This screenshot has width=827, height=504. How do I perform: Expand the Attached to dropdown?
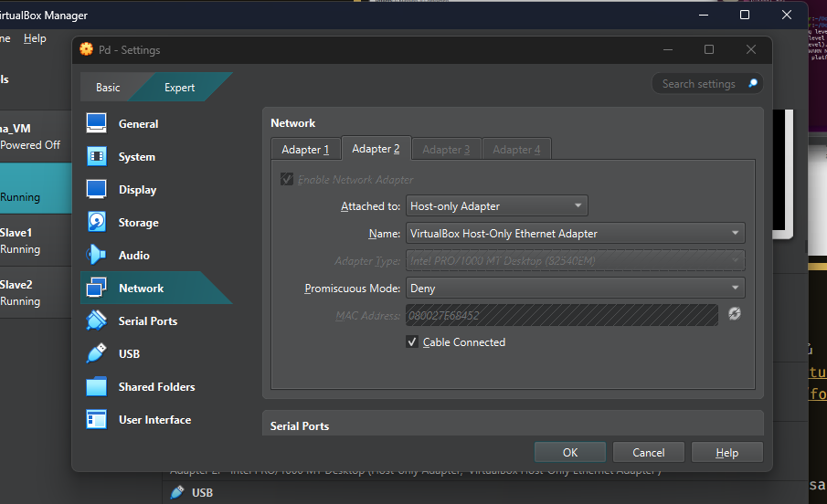coord(496,206)
